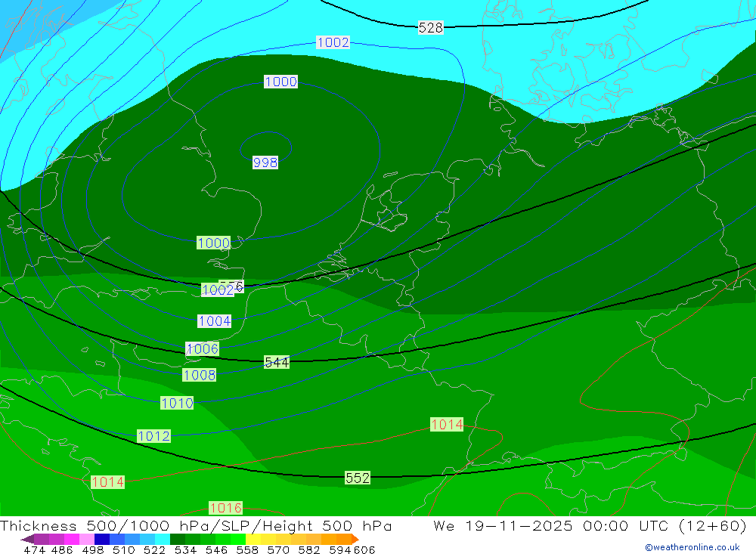Click the 544 height contour label
Screen dimensions: 756x554
coord(277,362)
